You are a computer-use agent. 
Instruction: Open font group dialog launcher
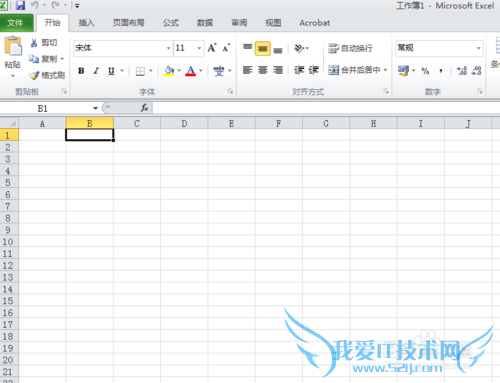[230, 91]
